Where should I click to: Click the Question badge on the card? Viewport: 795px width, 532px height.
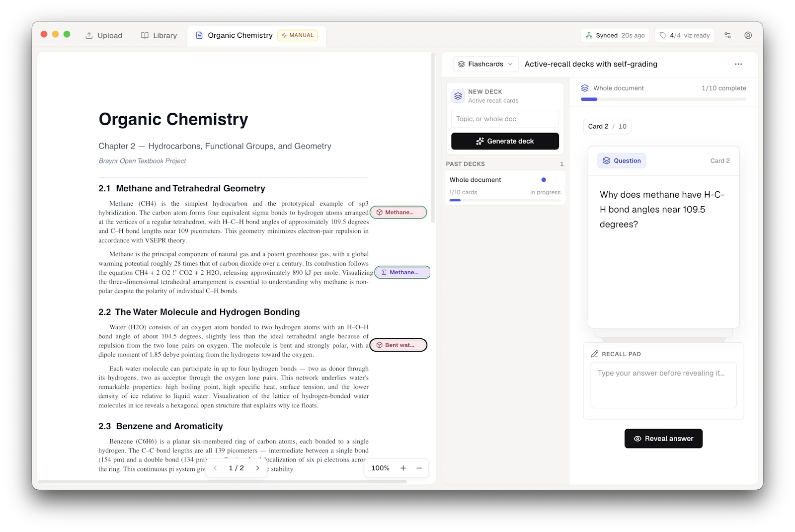(622, 160)
